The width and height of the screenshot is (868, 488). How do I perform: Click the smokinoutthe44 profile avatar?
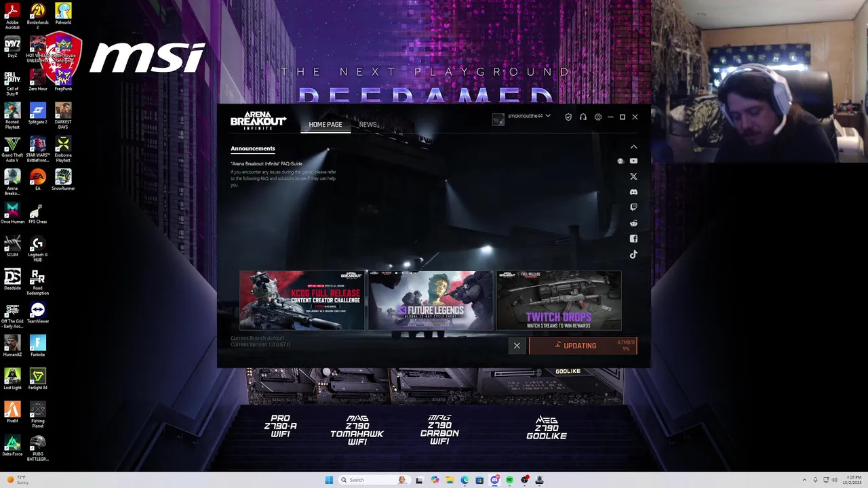click(x=498, y=119)
